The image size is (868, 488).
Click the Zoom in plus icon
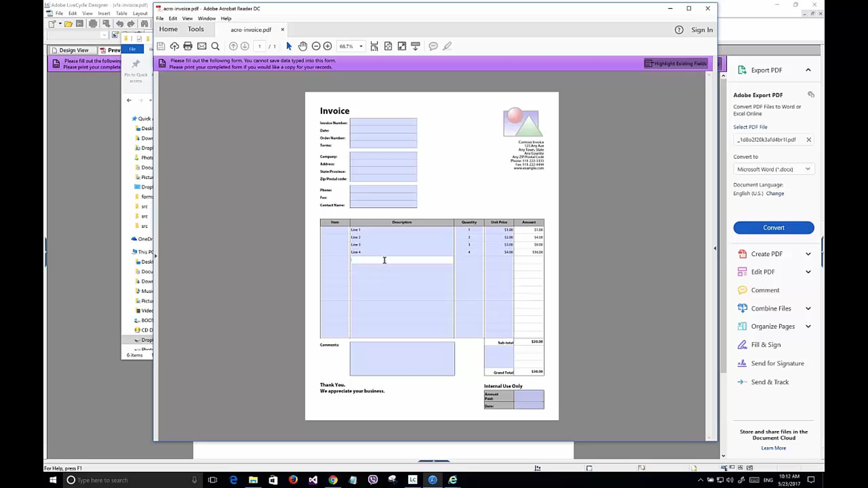pos(328,46)
